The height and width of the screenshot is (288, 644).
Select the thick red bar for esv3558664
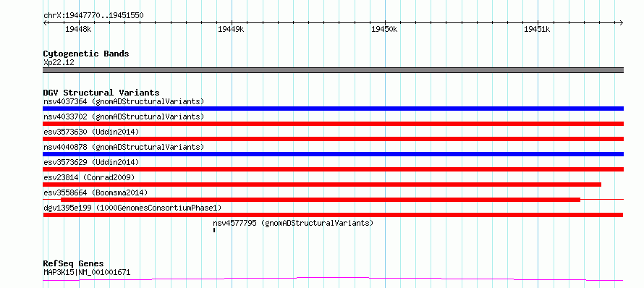click(x=321, y=200)
